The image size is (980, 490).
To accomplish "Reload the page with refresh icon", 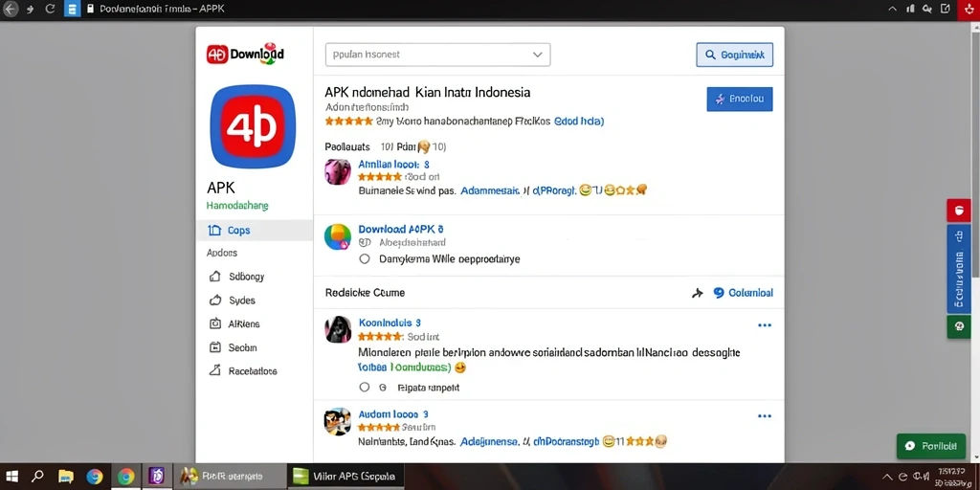I will 51,10.
